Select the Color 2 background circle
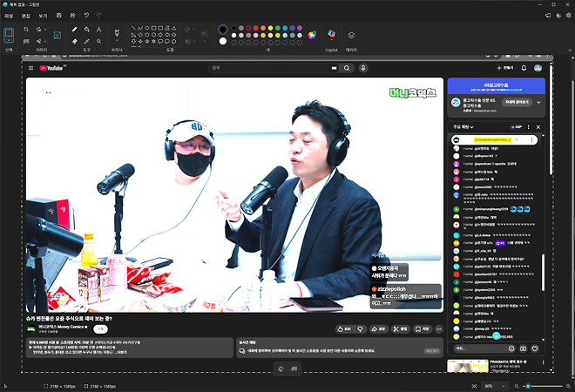Viewport: 575px width, 392px height. (223, 40)
